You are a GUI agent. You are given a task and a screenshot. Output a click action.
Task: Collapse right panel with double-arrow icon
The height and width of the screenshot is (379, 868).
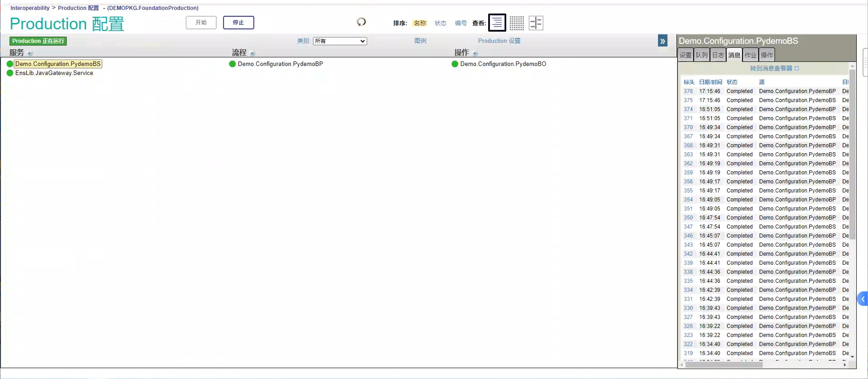(x=663, y=41)
